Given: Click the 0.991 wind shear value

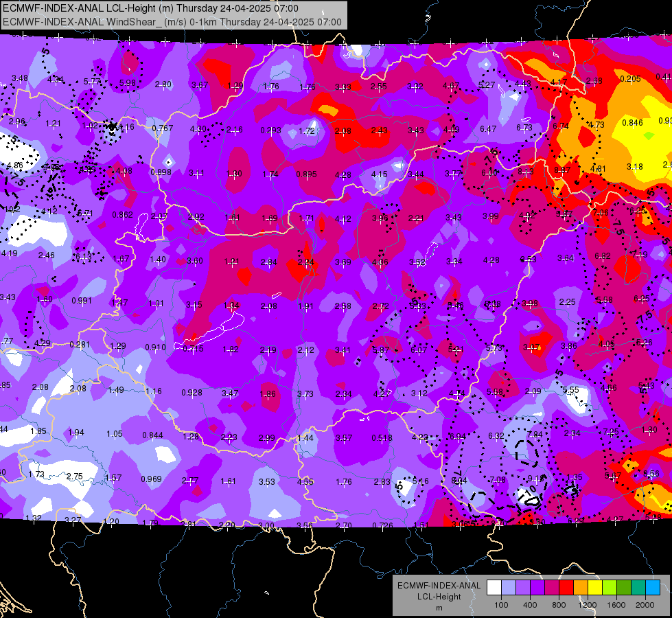Looking at the screenshot, I should coord(82,300).
